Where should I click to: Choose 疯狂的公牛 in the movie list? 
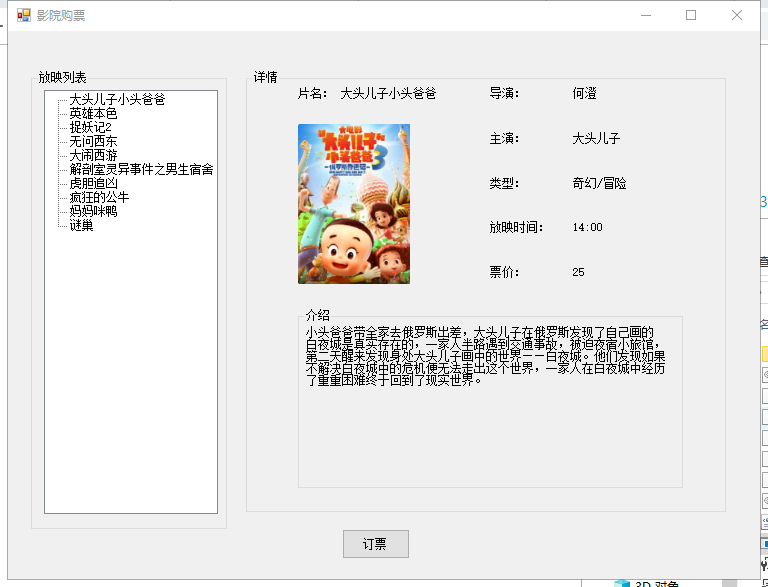(x=99, y=197)
